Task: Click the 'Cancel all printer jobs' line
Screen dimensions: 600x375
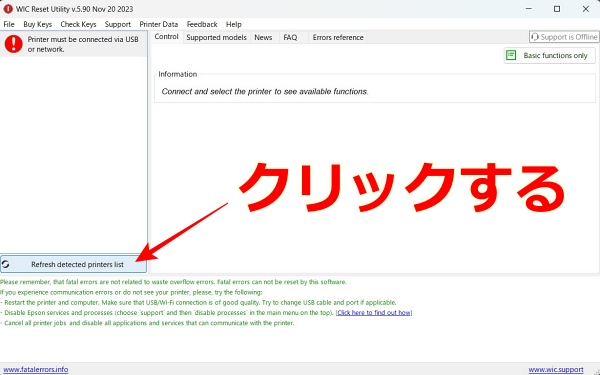Action: (147, 323)
